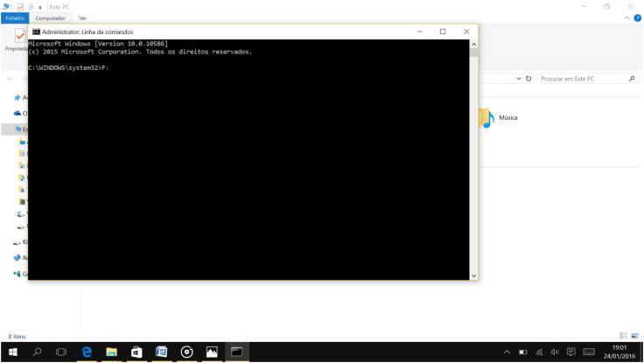Open the Windows Store taskbar icon

pos(136,352)
